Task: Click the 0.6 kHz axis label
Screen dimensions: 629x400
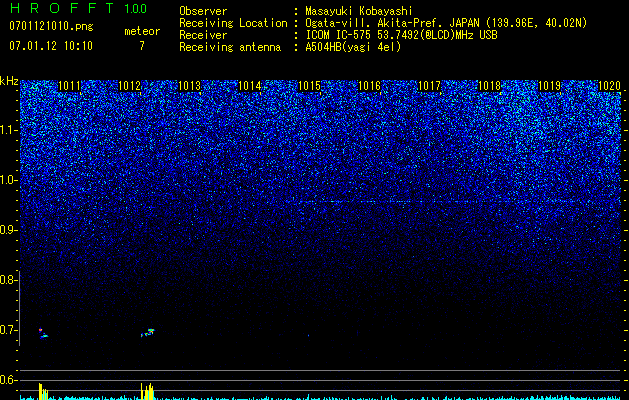Action: 7,380
